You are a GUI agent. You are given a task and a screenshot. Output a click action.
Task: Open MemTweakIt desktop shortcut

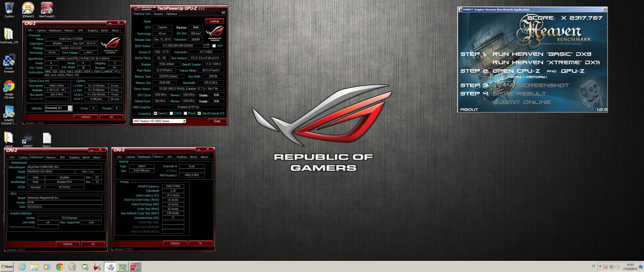47,10
